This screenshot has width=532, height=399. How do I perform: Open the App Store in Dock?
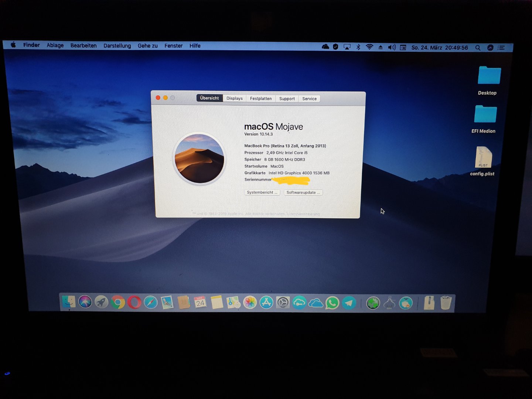coord(266,302)
